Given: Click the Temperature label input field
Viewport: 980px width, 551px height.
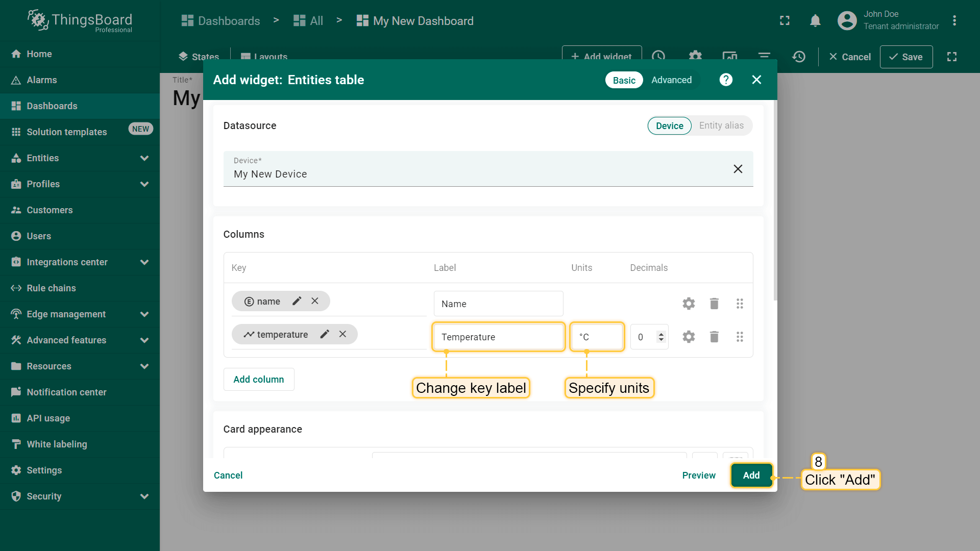Looking at the screenshot, I should point(498,337).
